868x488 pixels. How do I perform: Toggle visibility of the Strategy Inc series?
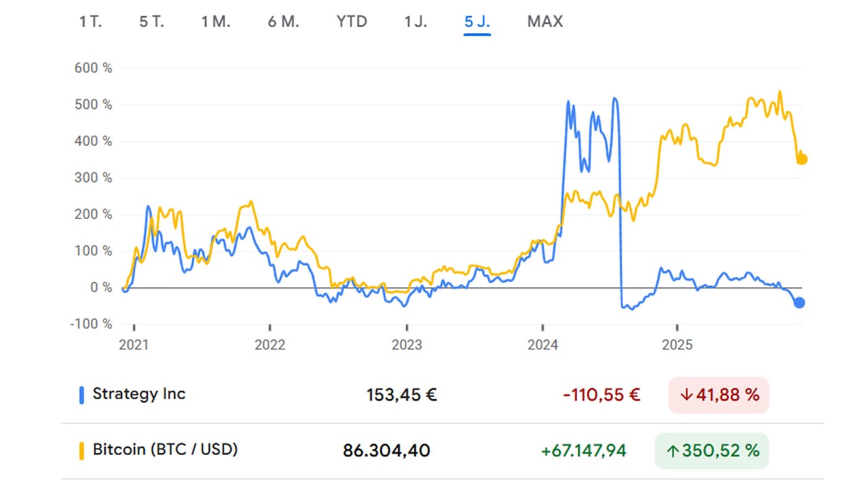point(139,394)
